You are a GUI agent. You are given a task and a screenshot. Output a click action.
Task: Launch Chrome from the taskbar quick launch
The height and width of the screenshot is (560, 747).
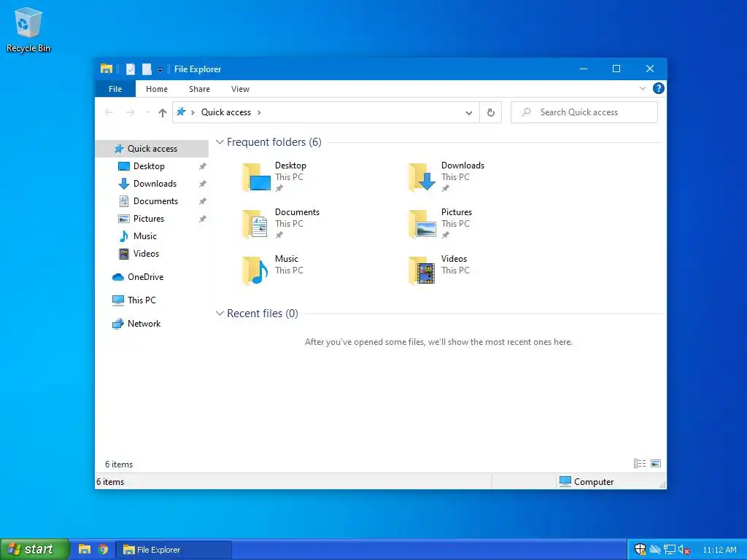coord(104,549)
